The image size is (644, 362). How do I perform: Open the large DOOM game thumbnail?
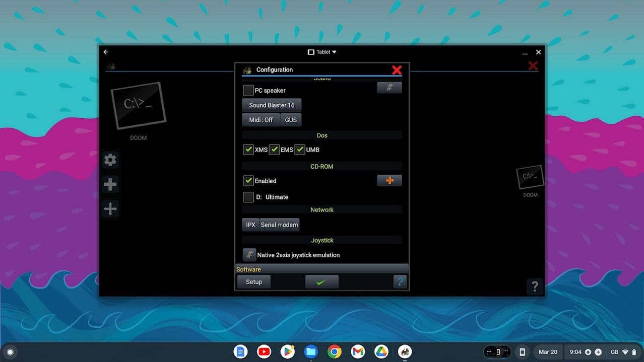pyautogui.click(x=138, y=106)
